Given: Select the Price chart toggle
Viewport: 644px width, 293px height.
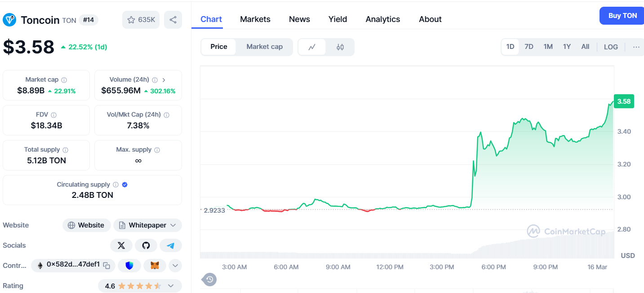Looking at the screenshot, I should pos(219,47).
